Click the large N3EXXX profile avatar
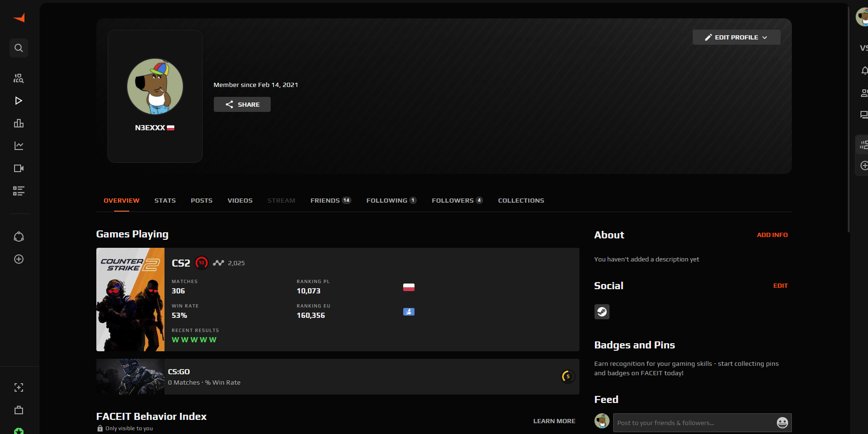This screenshot has height=434, width=868. click(155, 87)
